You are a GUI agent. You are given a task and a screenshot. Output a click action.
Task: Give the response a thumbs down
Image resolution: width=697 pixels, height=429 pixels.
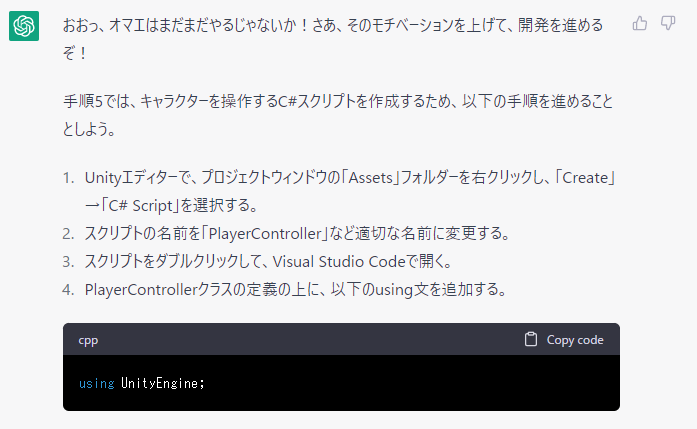click(668, 23)
